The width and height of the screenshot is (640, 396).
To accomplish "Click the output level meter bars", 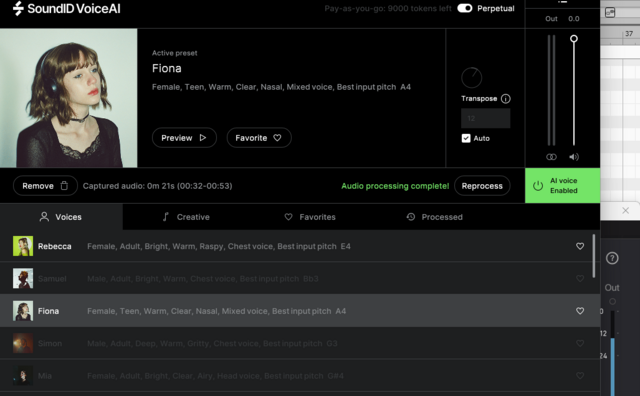I will (551, 90).
